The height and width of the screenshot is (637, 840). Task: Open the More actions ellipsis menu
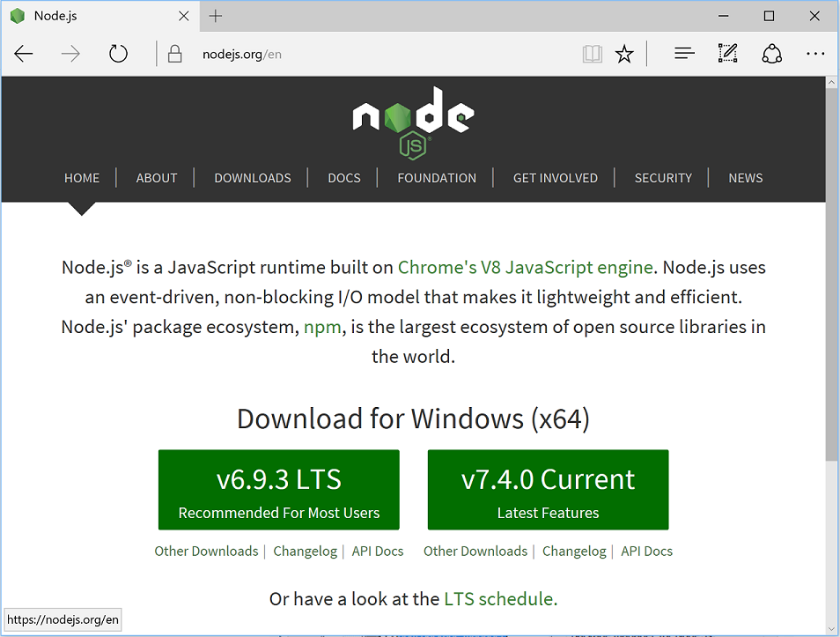815,55
